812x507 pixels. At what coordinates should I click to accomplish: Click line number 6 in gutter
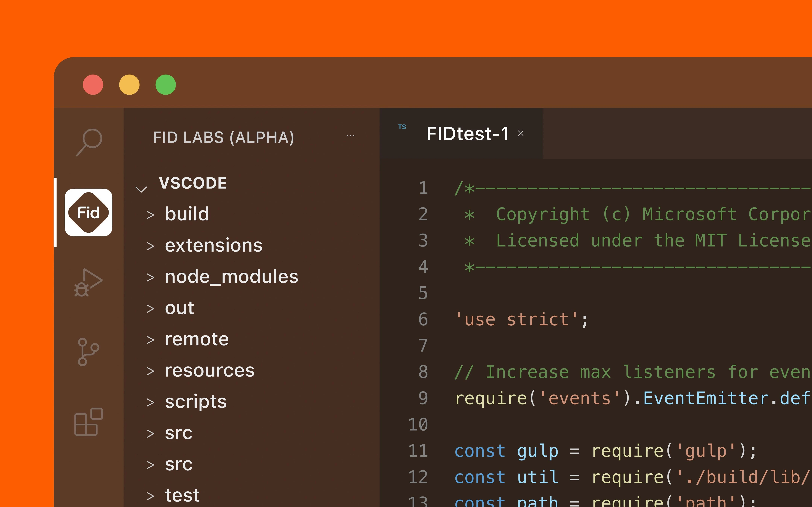(423, 319)
